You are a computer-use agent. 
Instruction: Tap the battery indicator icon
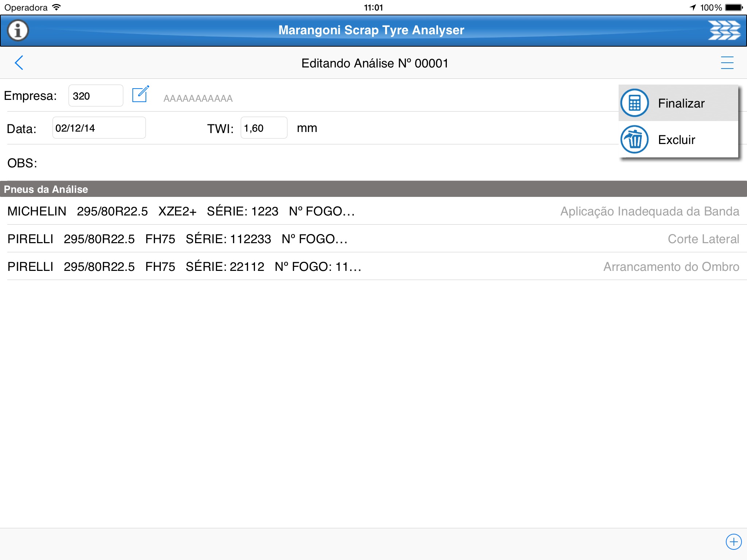(734, 7)
